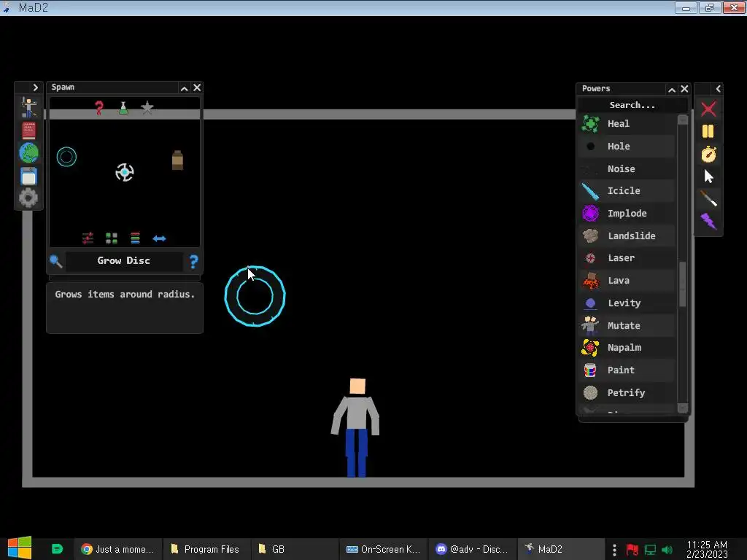Open the GB folder taskbar item
Image resolution: width=747 pixels, height=560 pixels.
click(294, 549)
